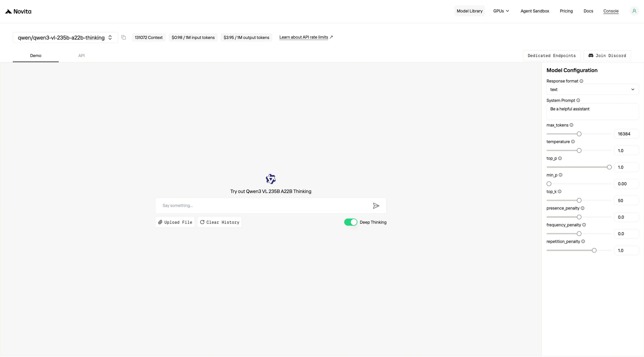The height and width of the screenshot is (357, 644).
Task: Open the user account avatar icon
Action: pyautogui.click(x=634, y=11)
